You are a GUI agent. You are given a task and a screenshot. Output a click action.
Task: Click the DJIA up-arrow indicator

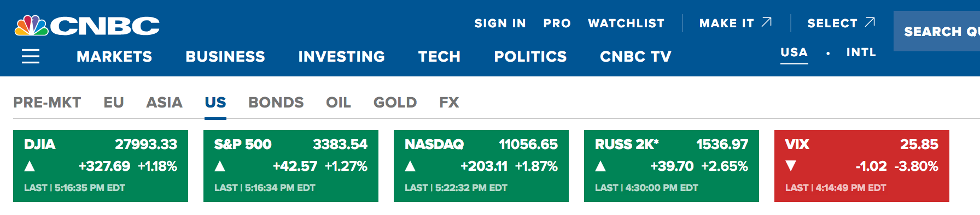pyautogui.click(x=30, y=166)
